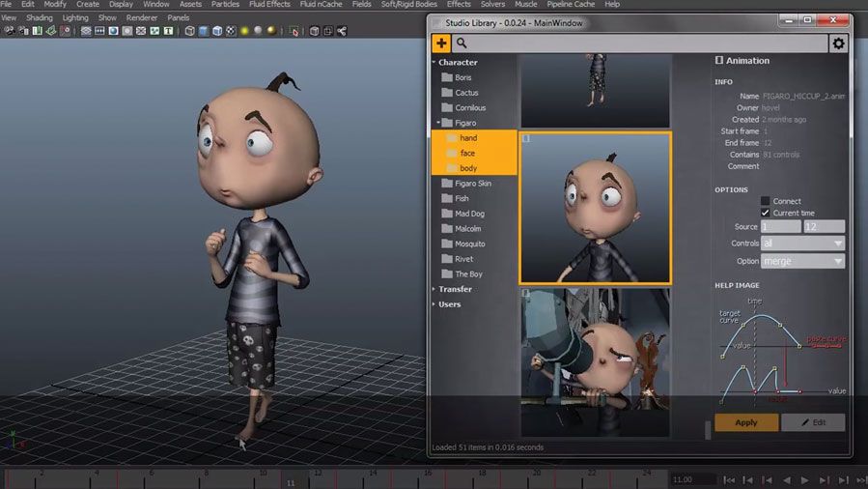Click the orange plus button in Studio Library
Image resolution: width=868 pixels, height=489 pixels.
pos(440,43)
